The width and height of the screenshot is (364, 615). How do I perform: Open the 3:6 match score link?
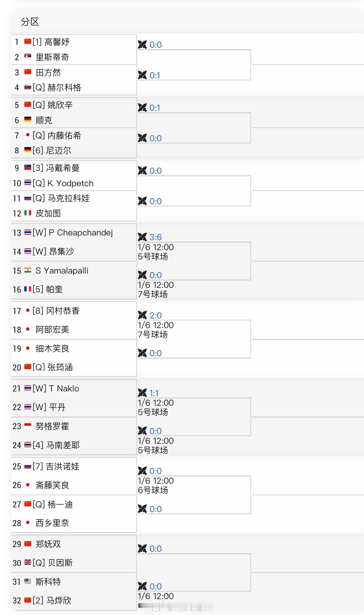point(155,237)
